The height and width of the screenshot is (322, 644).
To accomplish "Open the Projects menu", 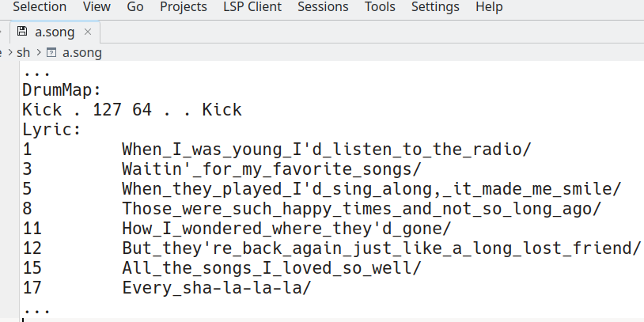I will pos(183,7).
